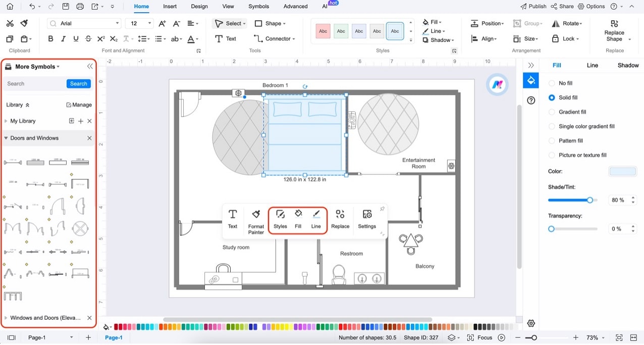
Task: Click the Search button in symbols panel
Action: click(79, 84)
